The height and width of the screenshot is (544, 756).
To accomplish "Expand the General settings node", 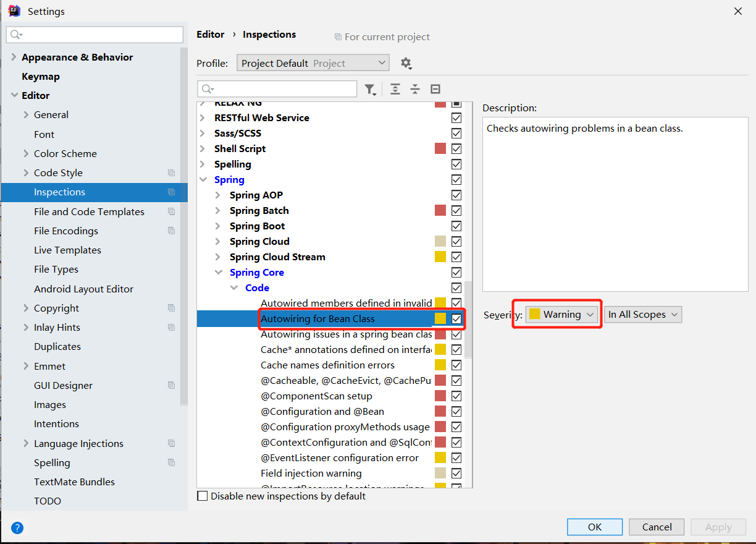I will [26, 114].
